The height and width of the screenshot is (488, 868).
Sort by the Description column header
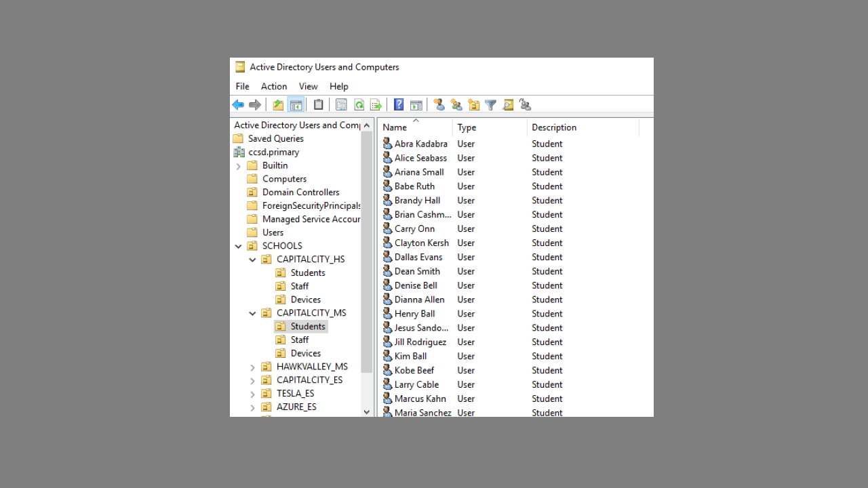[x=583, y=127]
